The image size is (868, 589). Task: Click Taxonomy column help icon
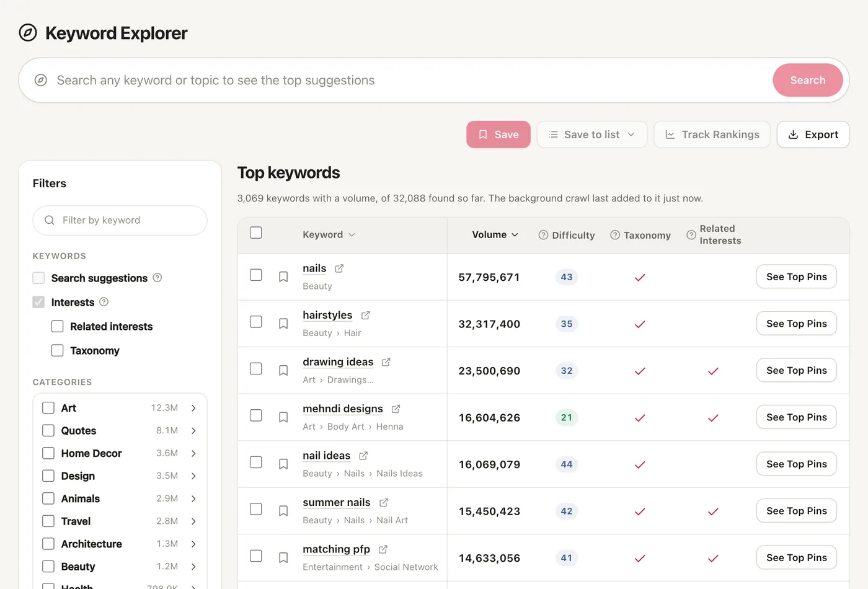click(x=615, y=235)
